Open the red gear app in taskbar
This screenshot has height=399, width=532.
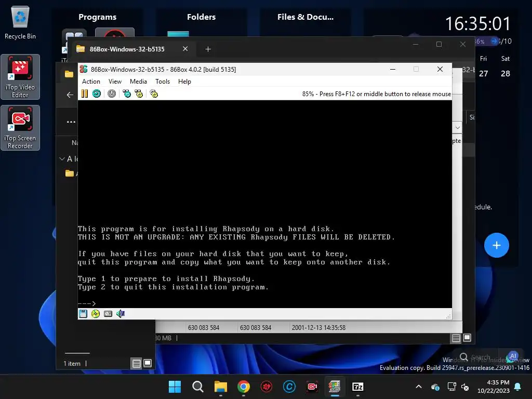(x=267, y=387)
